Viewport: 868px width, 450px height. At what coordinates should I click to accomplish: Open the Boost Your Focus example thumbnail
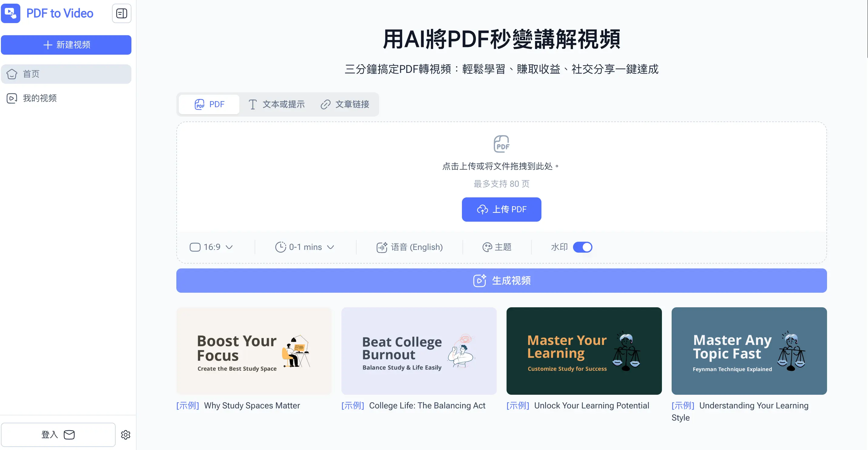pos(254,351)
